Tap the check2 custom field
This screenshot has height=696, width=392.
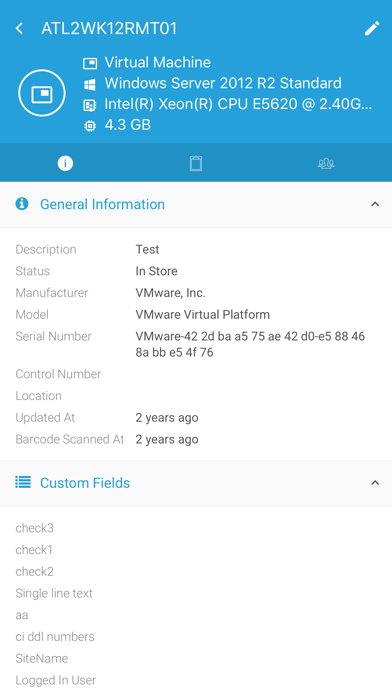[x=35, y=572]
